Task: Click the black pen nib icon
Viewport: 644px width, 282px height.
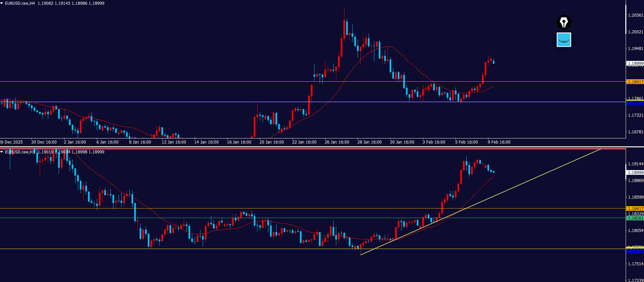Action: [564, 22]
